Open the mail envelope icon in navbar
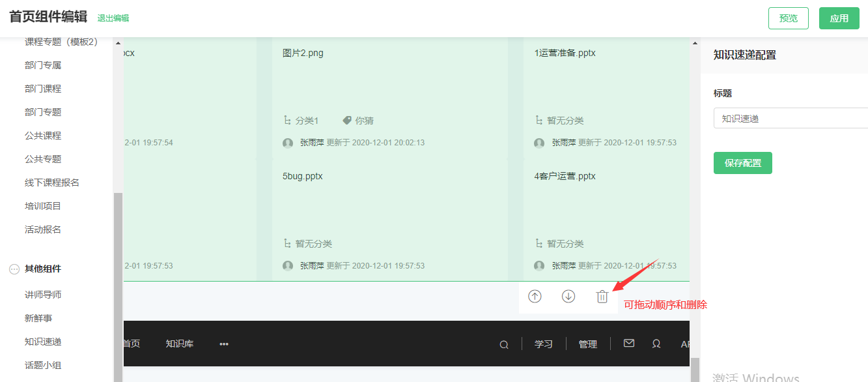Screen dimensions: 868x382 tap(629, 343)
